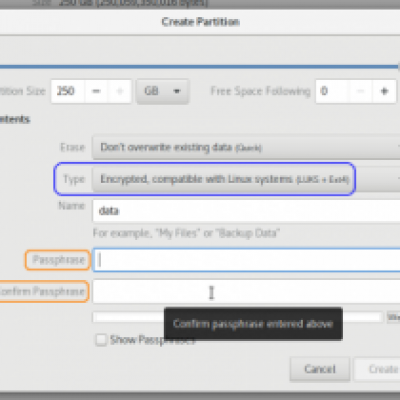The height and width of the screenshot is (400, 400).
Task: Enable the Show Passphrases checkbox
Action: (x=101, y=340)
